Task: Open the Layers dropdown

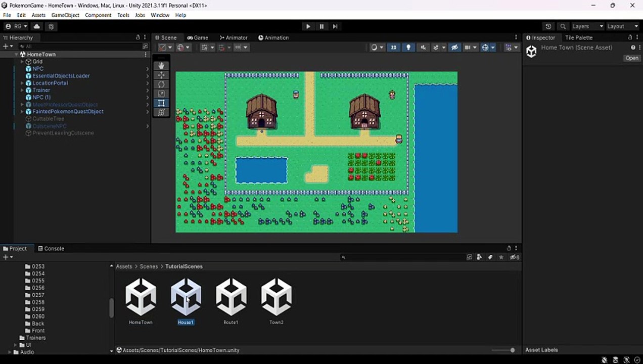Action: (x=587, y=26)
